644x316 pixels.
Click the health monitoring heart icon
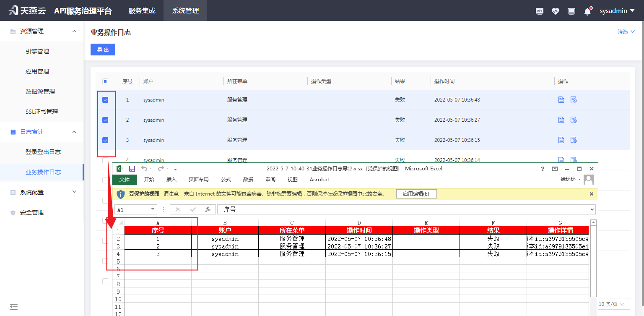coord(556,11)
